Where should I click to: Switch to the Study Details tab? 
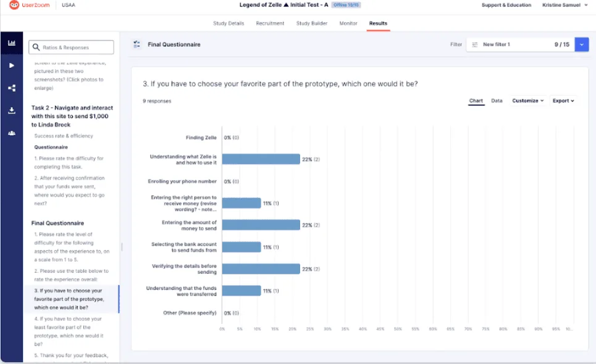click(x=229, y=23)
